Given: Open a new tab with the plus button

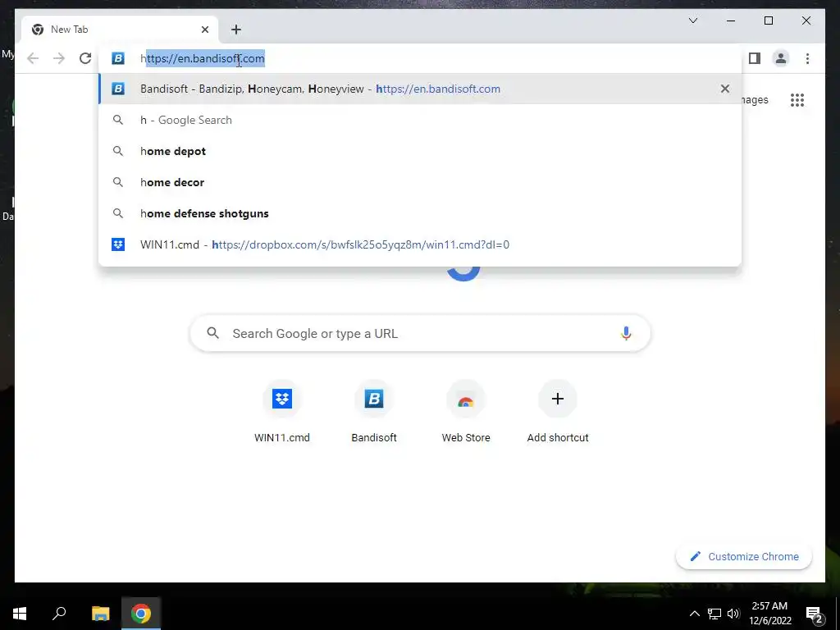Looking at the screenshot, I should [x=236, y=30].
